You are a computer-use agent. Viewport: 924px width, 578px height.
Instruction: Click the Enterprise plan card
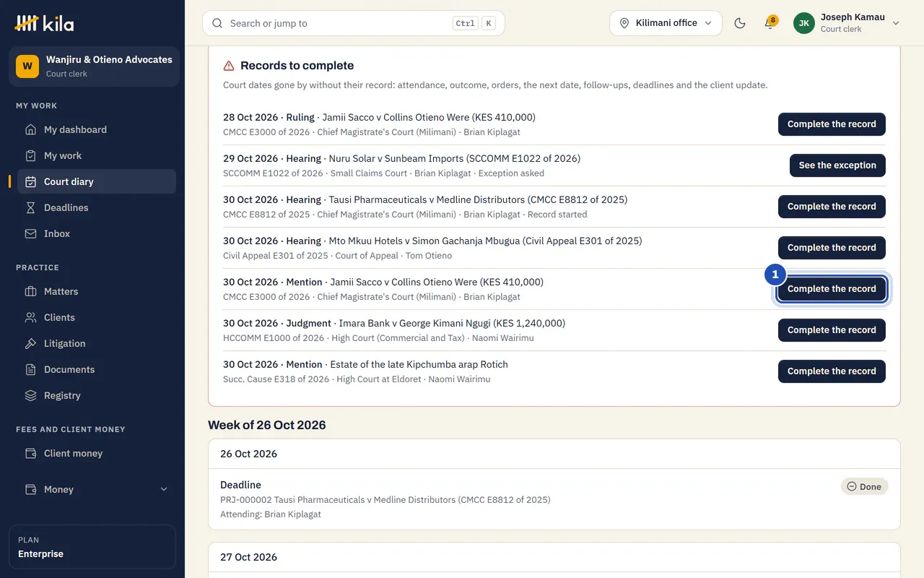(92, 547)
